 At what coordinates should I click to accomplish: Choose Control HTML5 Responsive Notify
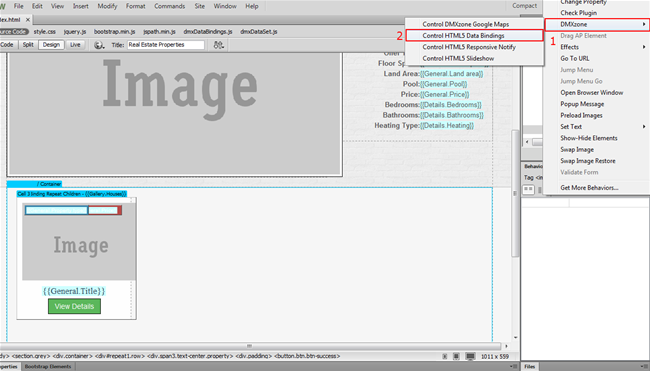474,47
